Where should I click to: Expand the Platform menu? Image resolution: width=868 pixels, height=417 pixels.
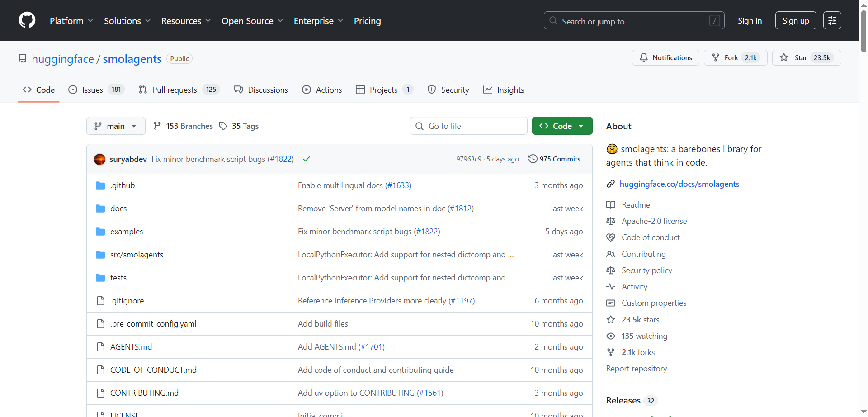(x=71, y=21)
